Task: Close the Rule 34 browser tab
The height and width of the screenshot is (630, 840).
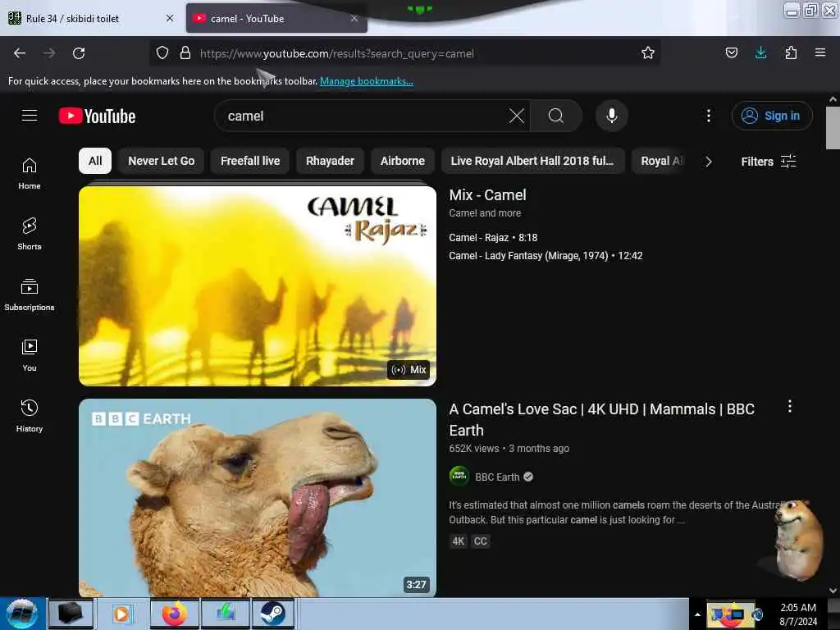Action: pos(170,18)
